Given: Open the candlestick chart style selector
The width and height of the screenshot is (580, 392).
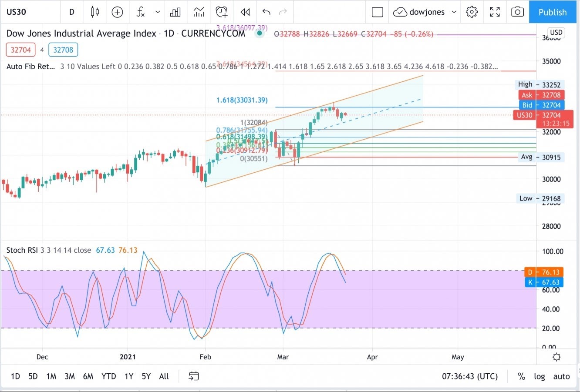Looking at the screenshot, I should [x=94, y=12].
